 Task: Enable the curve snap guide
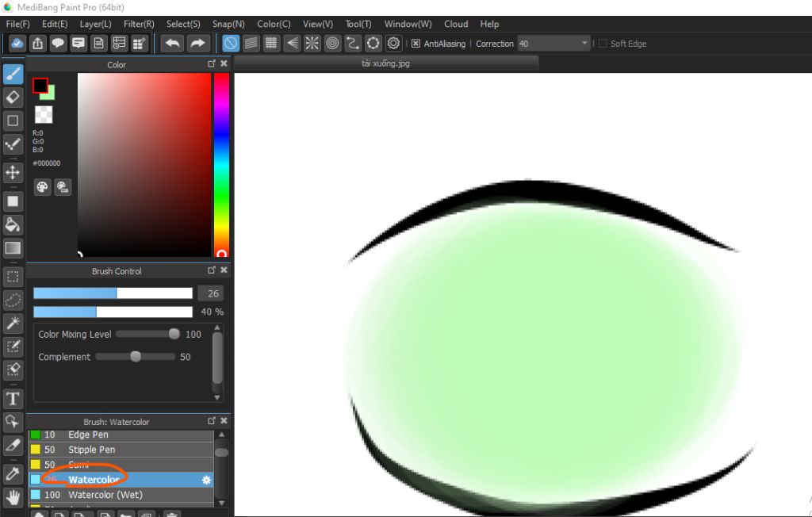coord(353,44)
